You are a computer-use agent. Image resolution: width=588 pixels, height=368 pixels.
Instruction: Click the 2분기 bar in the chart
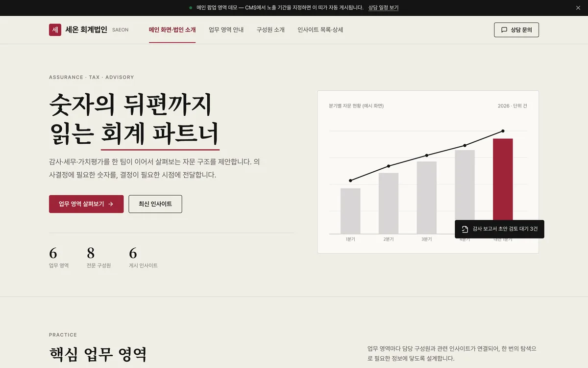point(389,203)
